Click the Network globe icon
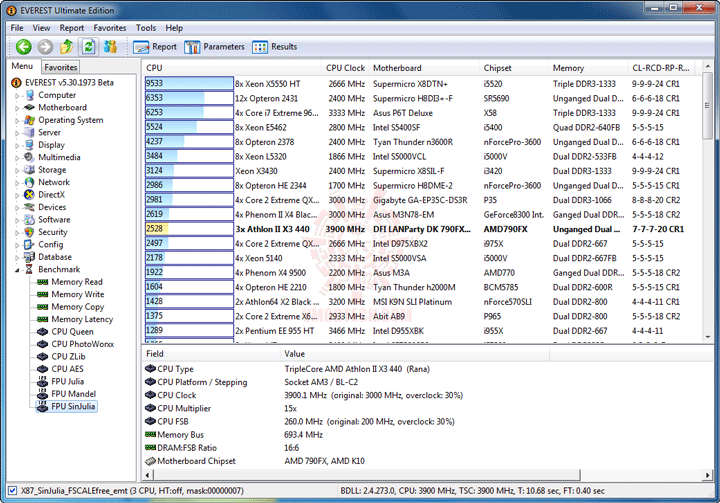 tap(29, 182)
